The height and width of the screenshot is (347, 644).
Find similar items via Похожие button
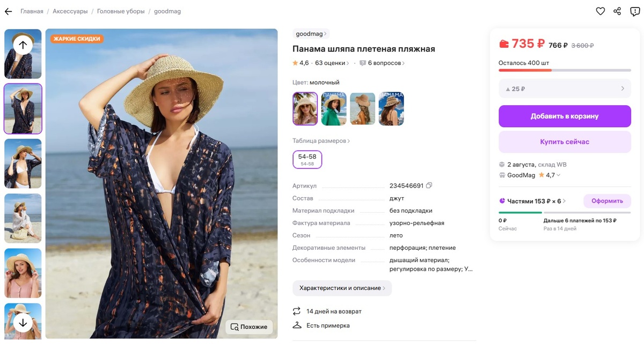[249, 327]
